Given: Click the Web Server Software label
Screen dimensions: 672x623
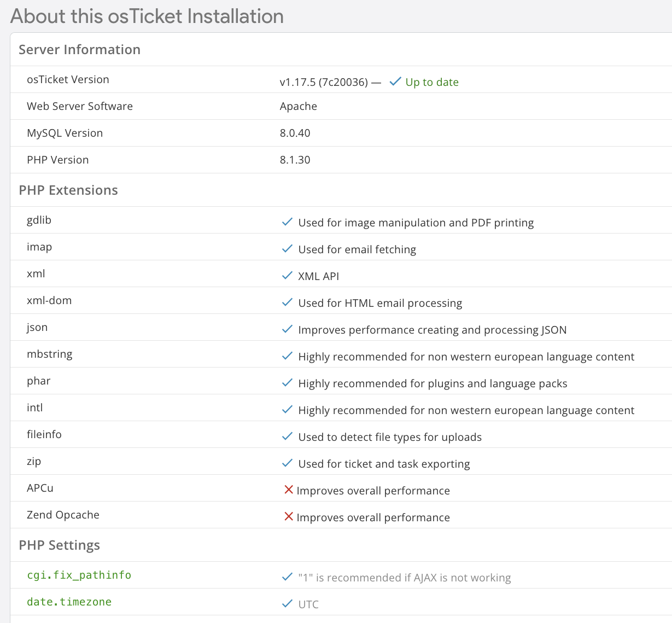Looking at the screenshot, I should [80, 106].
